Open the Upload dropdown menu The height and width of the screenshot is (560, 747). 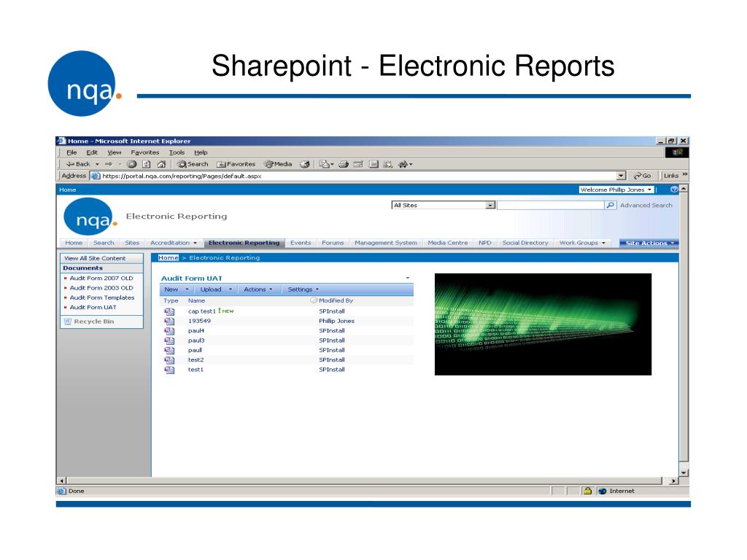(216, 289)
